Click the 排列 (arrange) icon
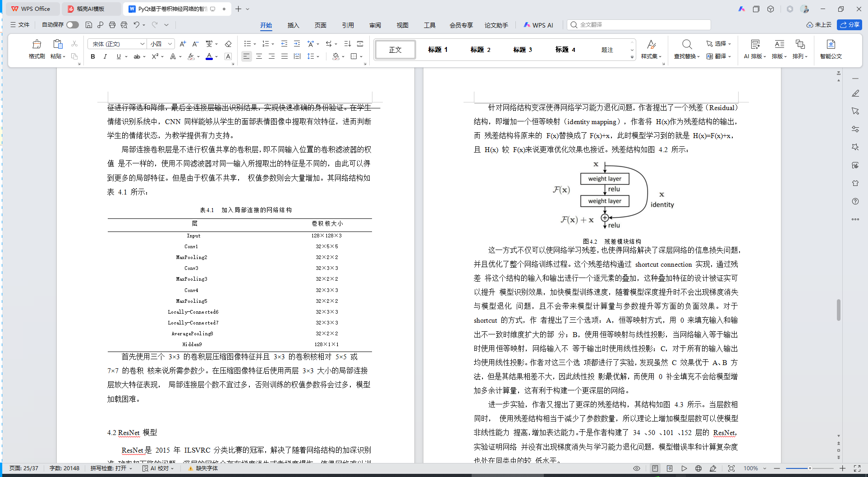 click(800, 44)
